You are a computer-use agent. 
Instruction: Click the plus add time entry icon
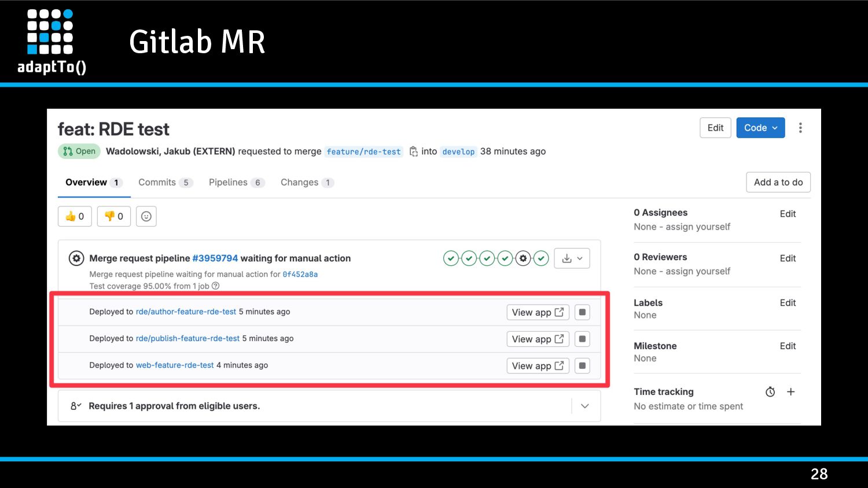(x=791, y=392)
